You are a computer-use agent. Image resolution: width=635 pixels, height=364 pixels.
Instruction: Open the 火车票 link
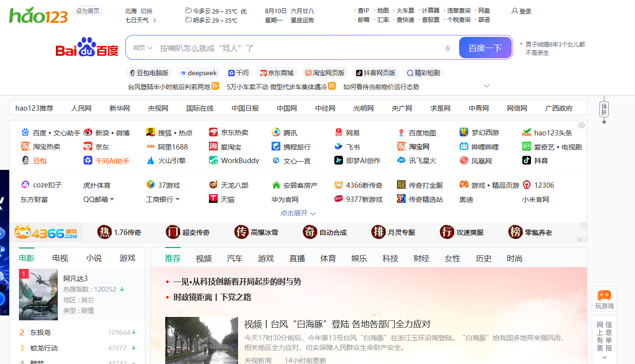point(405,11)
